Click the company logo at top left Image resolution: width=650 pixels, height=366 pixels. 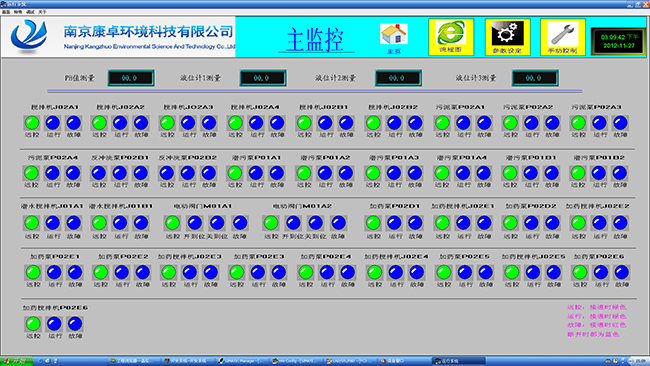tap(29, 36)
